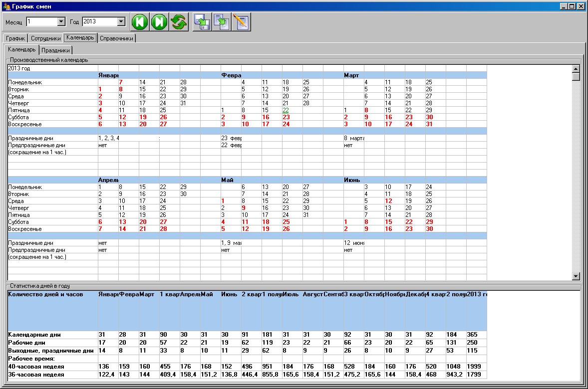The image size is (588, 389).
Task: Click the Апрель month header in the calendar
Action: click(x=108, y=180)
